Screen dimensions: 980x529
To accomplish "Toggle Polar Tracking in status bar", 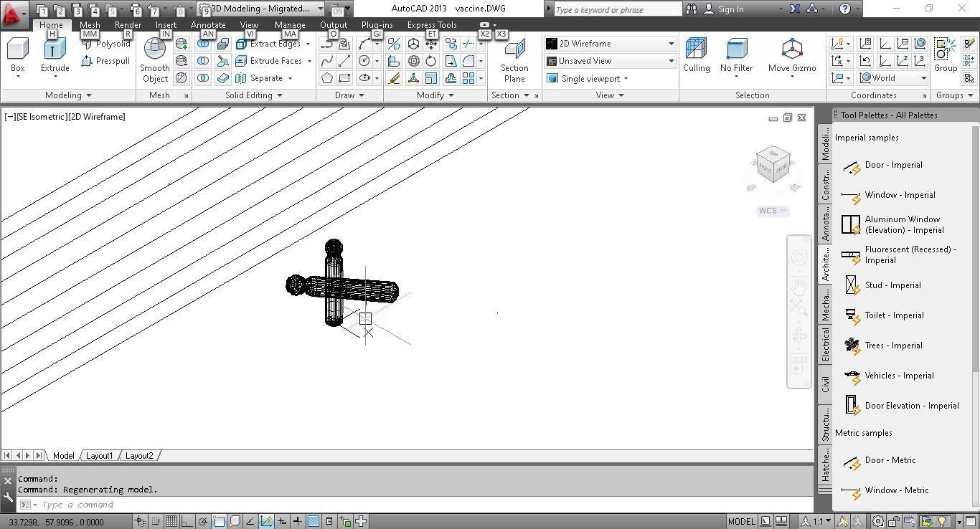I will pyautogui.click(x=203, y=521).
